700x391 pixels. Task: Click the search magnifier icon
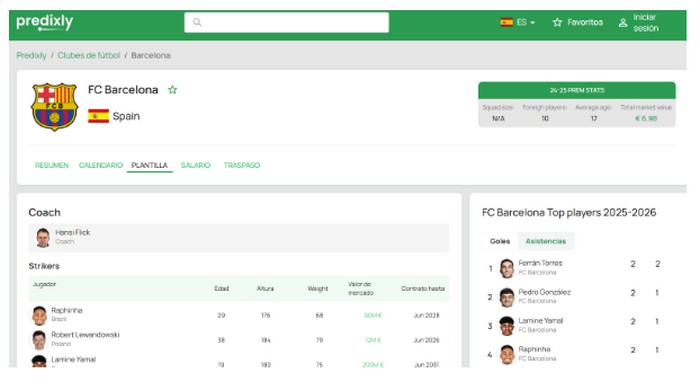pos(197,22)
